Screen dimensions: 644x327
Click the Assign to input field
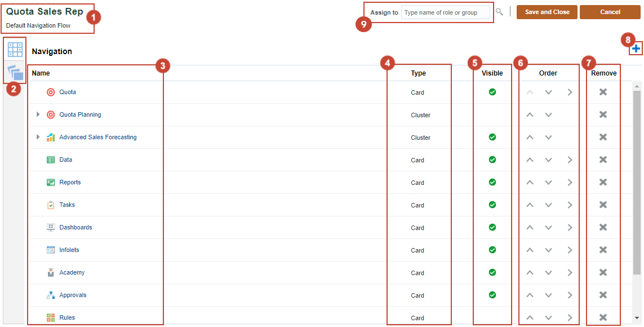[x=446, y=12]
